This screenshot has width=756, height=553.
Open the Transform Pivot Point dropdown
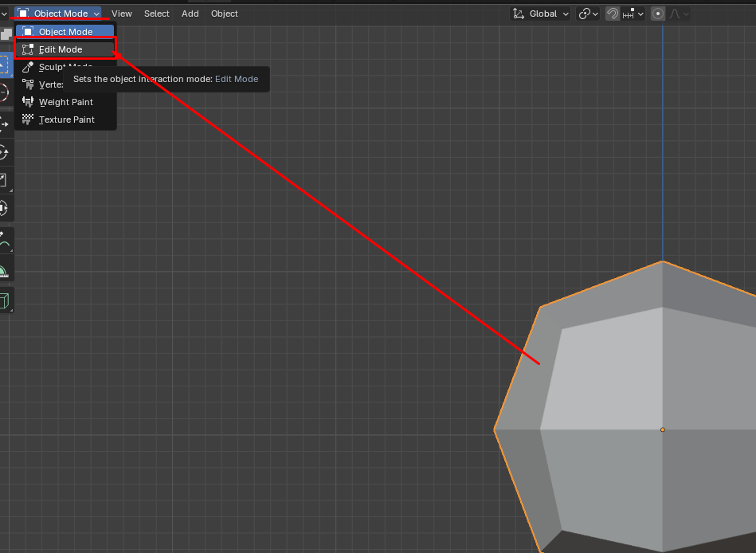click(587, 14)
